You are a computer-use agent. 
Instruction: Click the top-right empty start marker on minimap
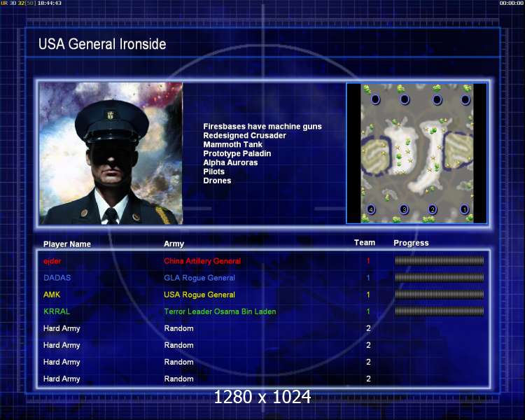465,100
